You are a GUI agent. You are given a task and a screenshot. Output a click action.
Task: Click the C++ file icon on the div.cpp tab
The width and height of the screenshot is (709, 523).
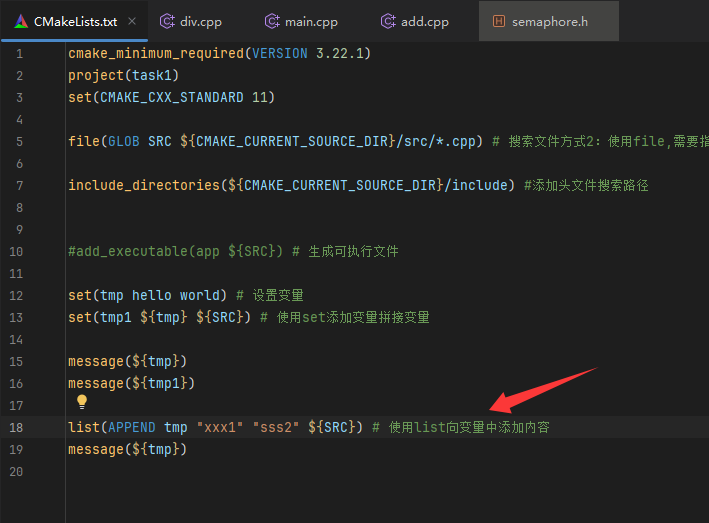point(166,21)
